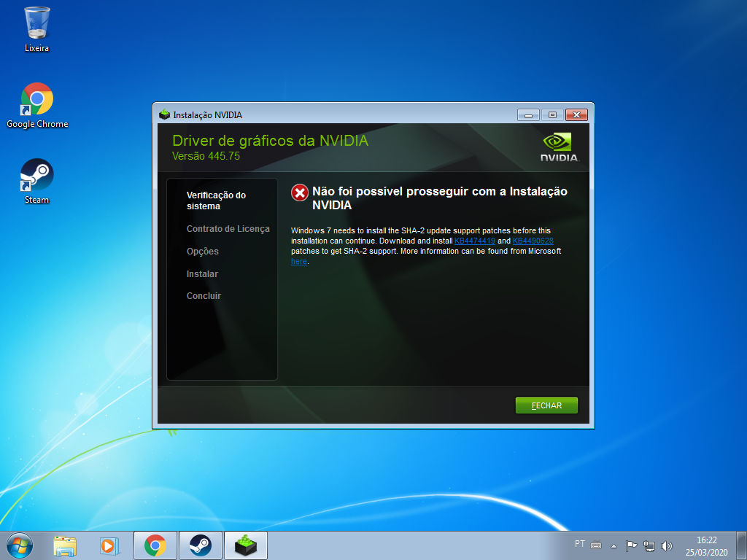Click the NVIDIA installer title bar icon
747x560 pixels.
pos(164,114)
